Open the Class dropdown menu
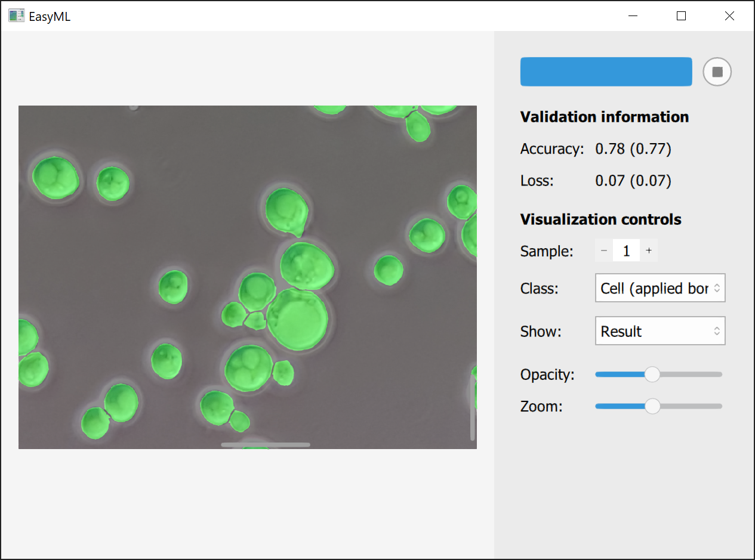This screenshot has height=560, width=755. point(660,289)
